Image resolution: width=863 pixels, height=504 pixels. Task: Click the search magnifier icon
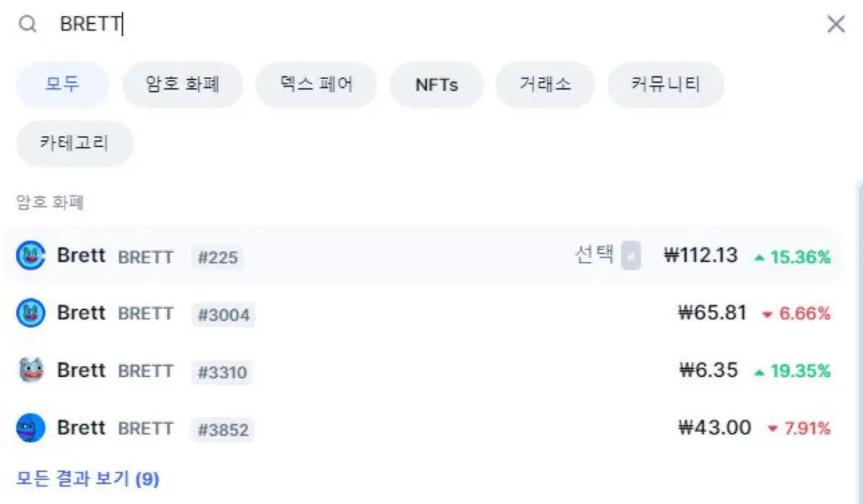(x=27, y=24)
